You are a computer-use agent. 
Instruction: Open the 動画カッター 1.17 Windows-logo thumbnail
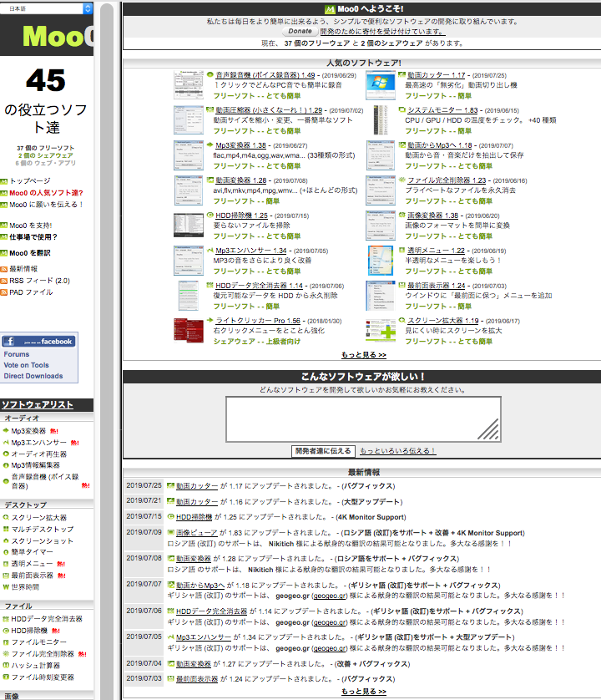tap(380, 85)
